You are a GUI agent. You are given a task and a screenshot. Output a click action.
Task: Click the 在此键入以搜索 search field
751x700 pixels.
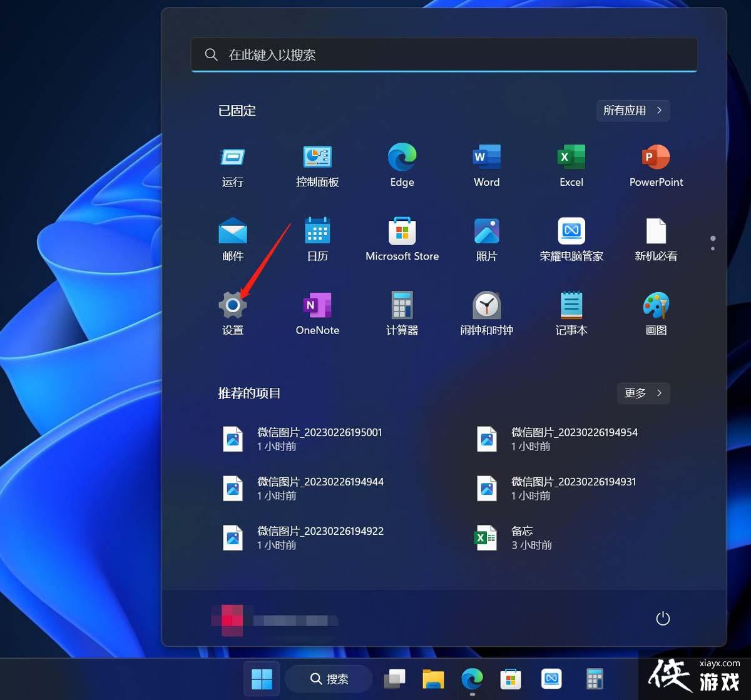pos(444,54)
